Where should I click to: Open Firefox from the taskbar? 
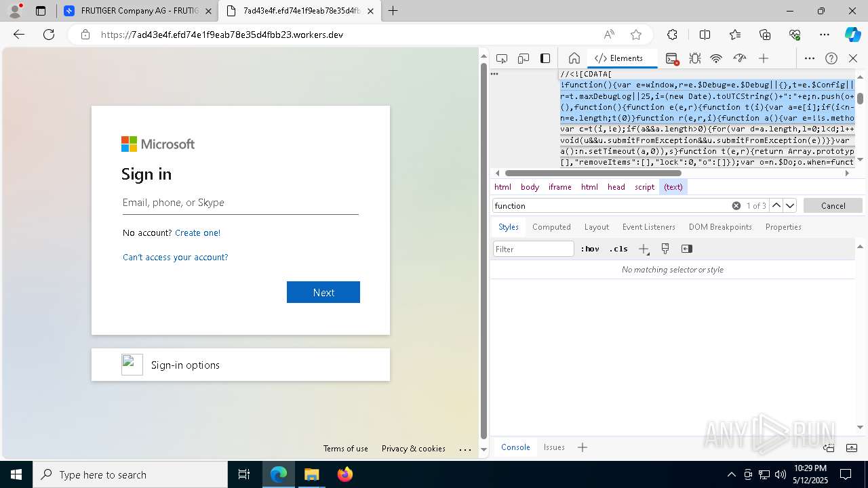pyautogui.click(x=345, y=474)
